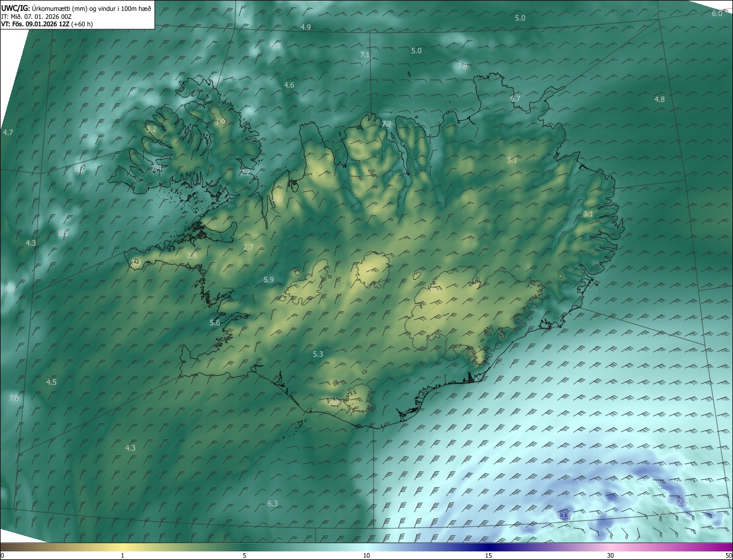Screen dimensions: 733x560
Task: Click the 2.8 value label on the map
Action: click(x=192, y=255)
